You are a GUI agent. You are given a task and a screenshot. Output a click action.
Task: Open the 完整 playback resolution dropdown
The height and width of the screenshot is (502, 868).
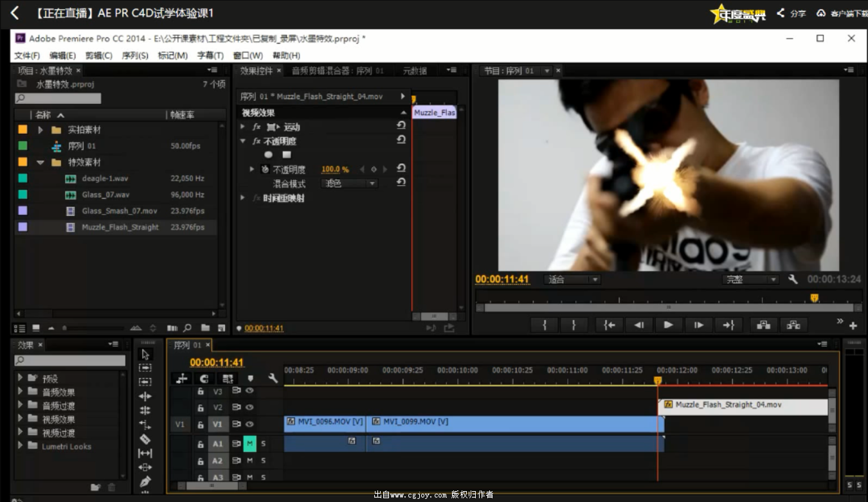pos(750,280)
